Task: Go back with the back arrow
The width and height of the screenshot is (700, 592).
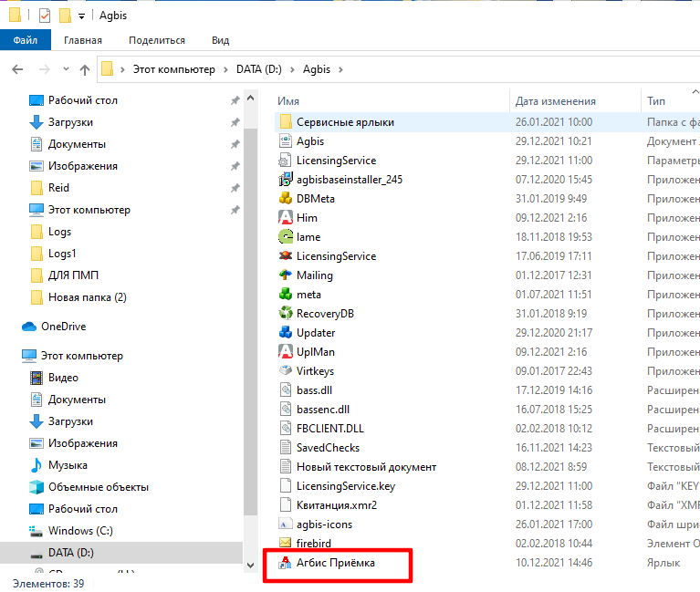Action: pyautogui.click(x=17, y=69)
